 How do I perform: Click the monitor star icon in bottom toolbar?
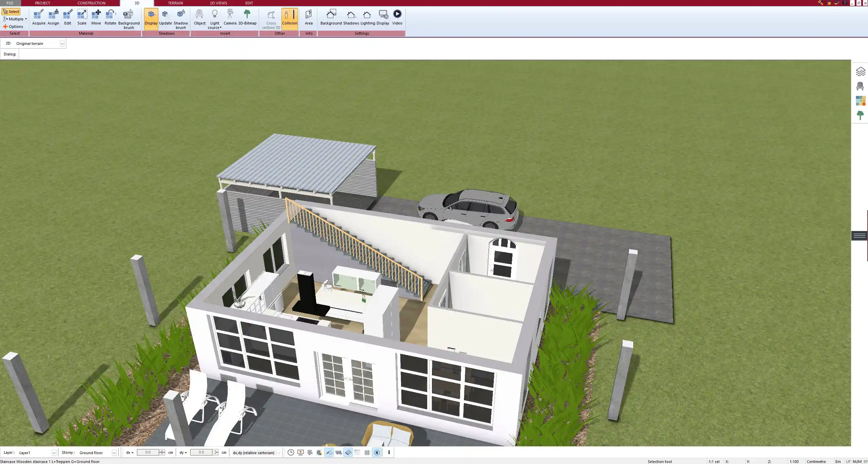point(300,452)
